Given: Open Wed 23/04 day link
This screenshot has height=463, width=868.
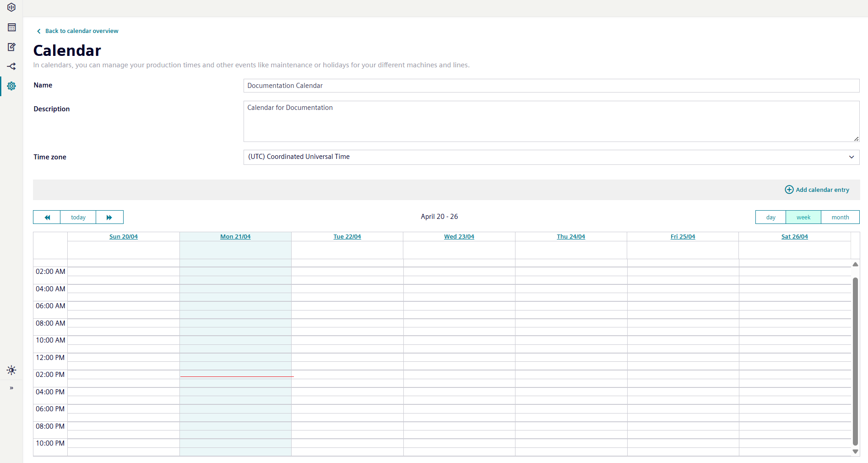Looking at the screenshot, I should click(x=459, y=237).
